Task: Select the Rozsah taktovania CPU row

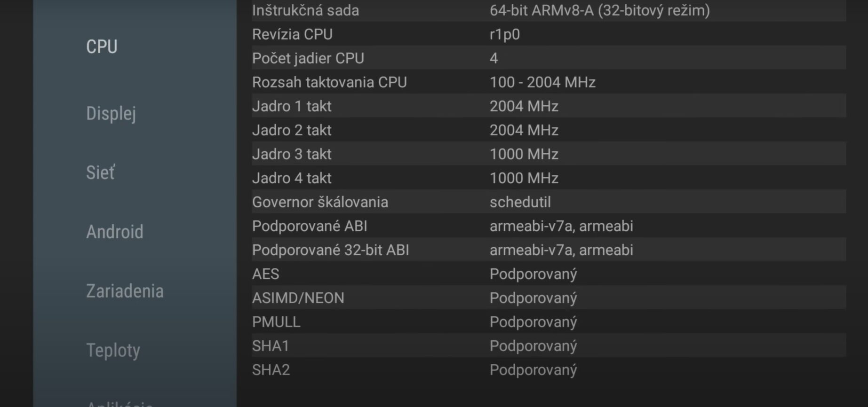Action: 549,82
